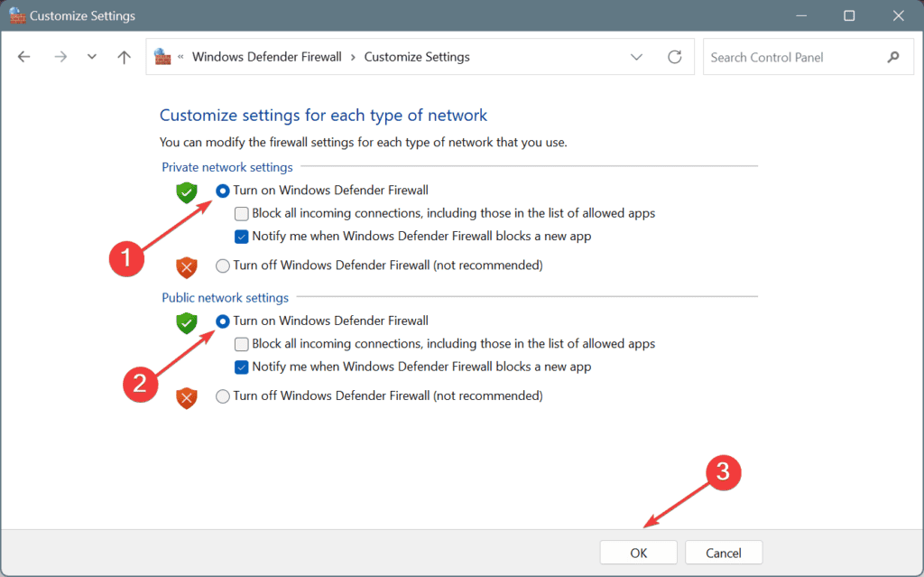The width and height of the screenshot is (924, 577).
Task: Check Block all incoming connections under Public
Action: [x=242, y=344]
